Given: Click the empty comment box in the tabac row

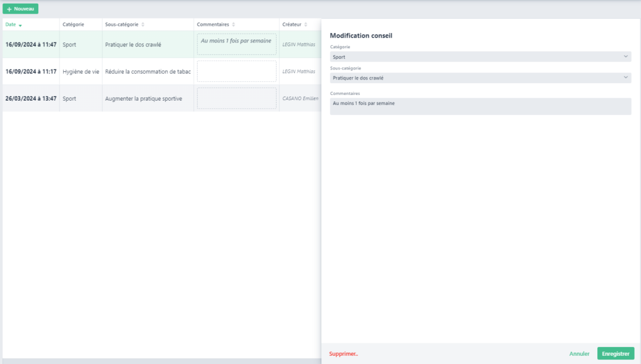Looking at the screenshot, I should coord(236,71).
